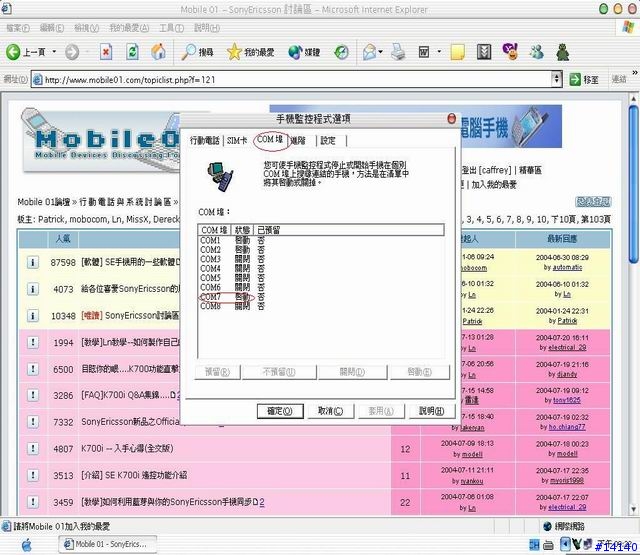Click the Edit with Word icon
The height and width of the screenshot is (555, 640).
click(x=424, y=52)
